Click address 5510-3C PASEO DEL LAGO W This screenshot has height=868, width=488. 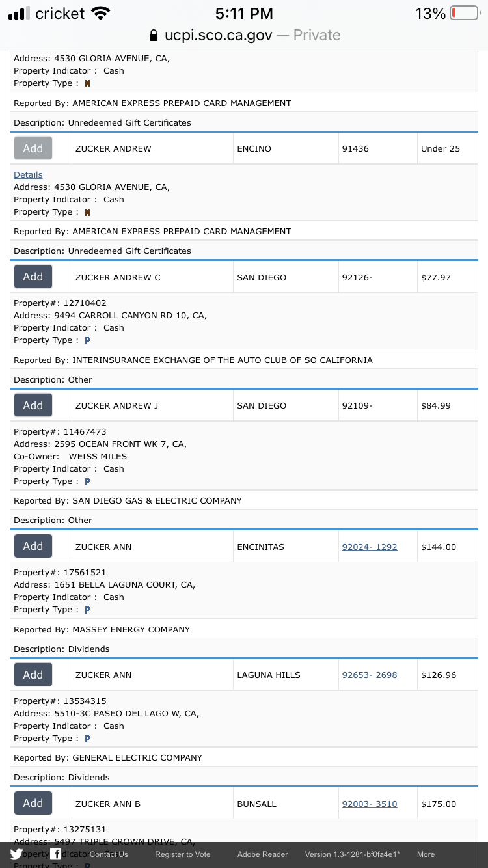click(x=107, y=713)
